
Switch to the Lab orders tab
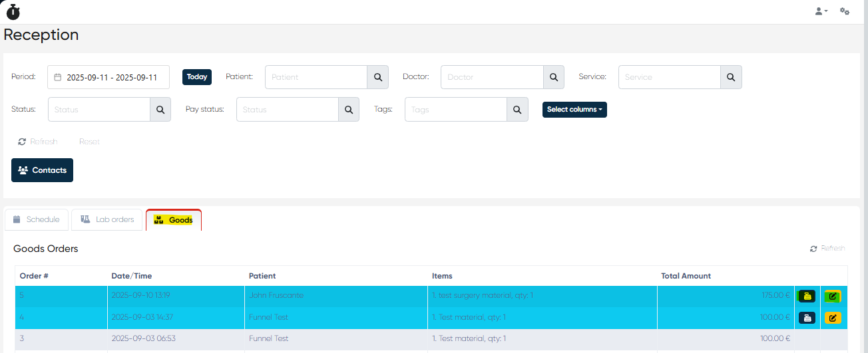[107, 219]
